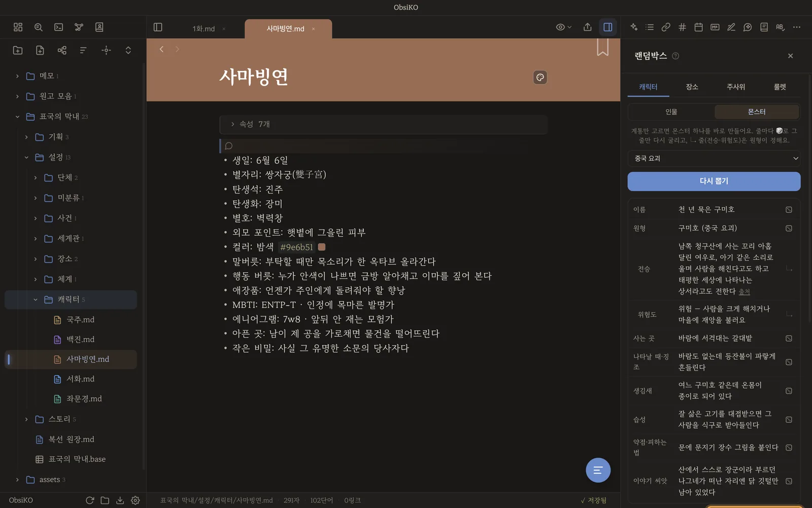Open the 출처 source link
The width and height of the screenshot is (812, 508).
point(744,292)
